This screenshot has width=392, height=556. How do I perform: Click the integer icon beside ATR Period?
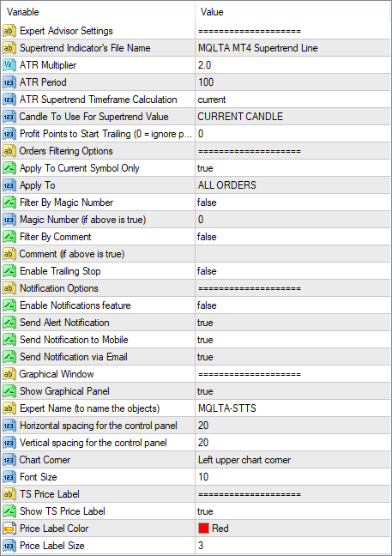pos(9,82)
